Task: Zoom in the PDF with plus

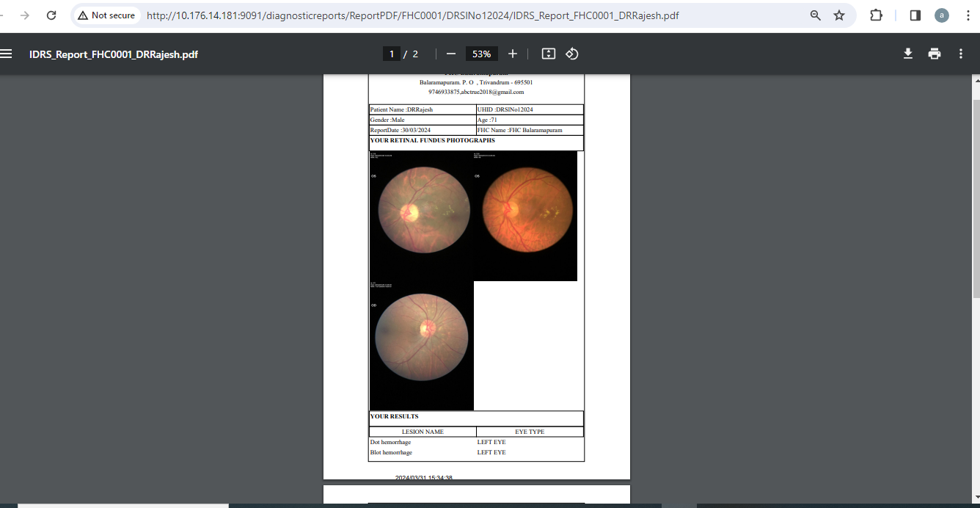Action: pyautogui.click(x=513, y=54)
